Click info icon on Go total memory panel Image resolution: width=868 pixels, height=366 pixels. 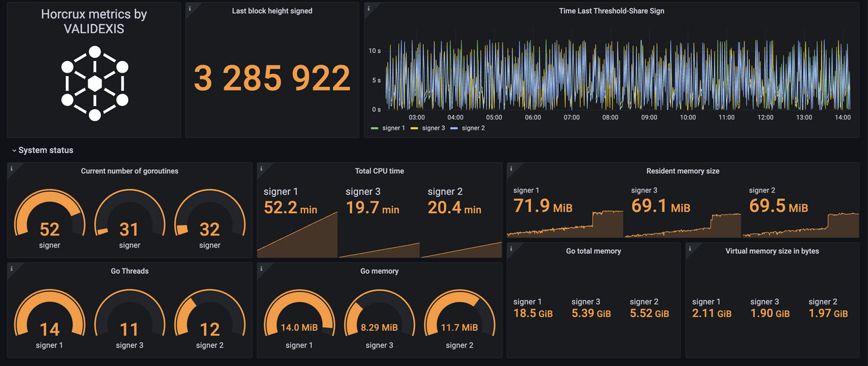pos(511,248)
